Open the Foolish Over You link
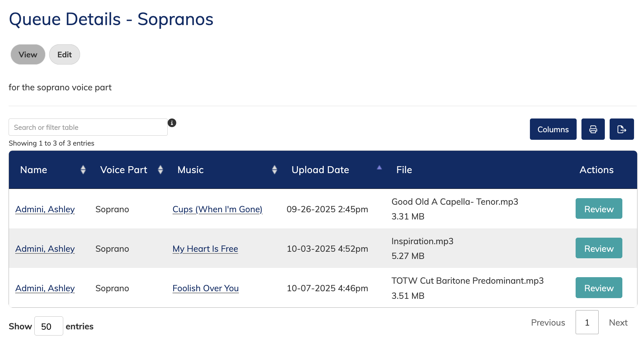644x351 pixels. pos(206,288)
